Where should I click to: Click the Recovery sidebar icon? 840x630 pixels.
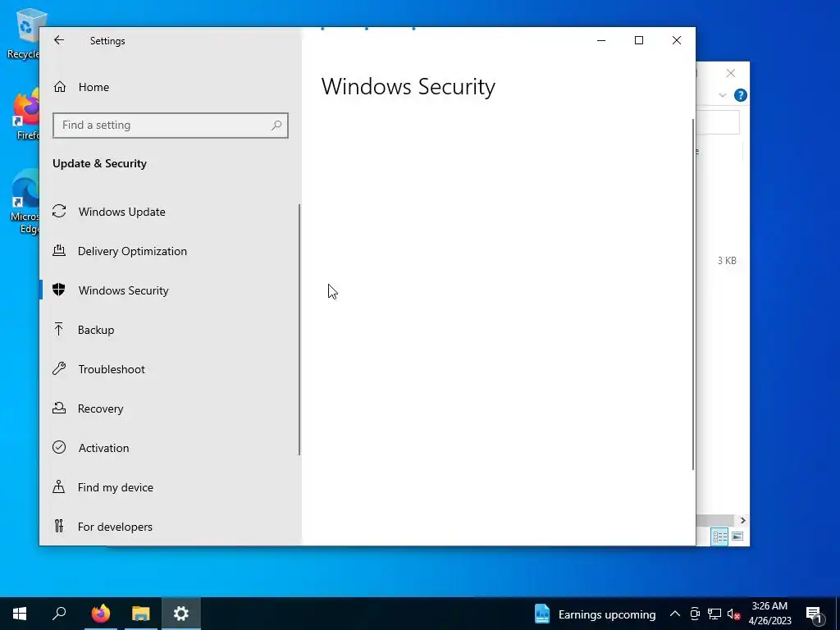[x=59, y=408]
